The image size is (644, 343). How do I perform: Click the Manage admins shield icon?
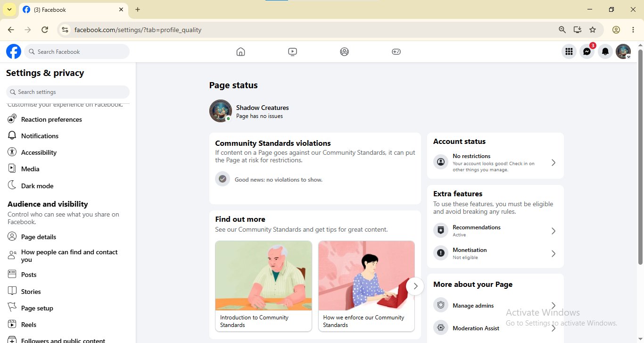pos(441,305)
